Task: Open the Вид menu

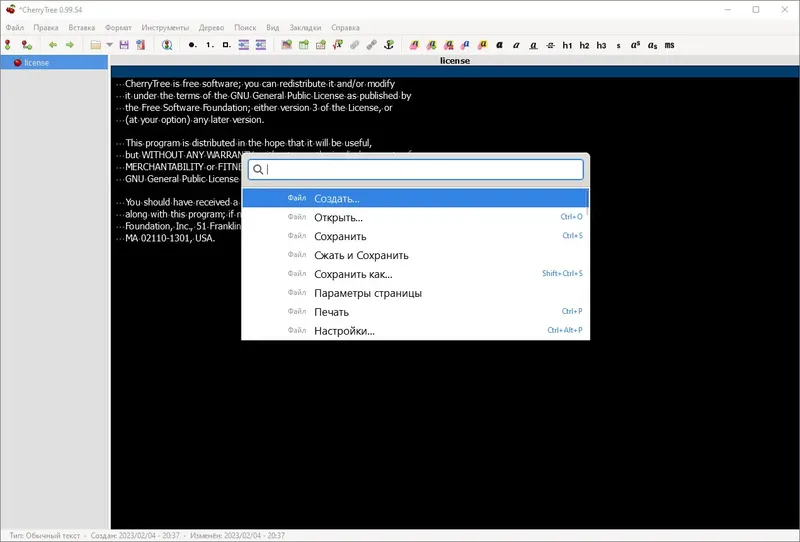Action: pyautogui.click(x=272, y=28)
